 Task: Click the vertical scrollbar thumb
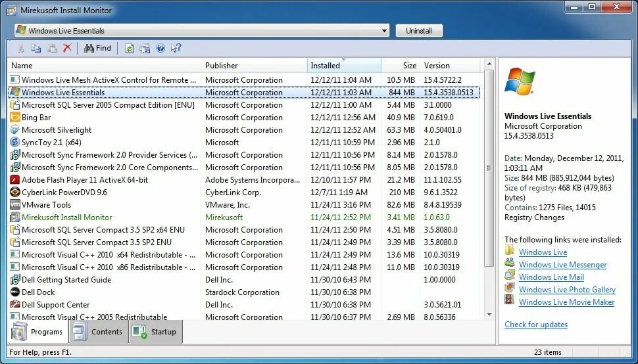click(489, 168)
